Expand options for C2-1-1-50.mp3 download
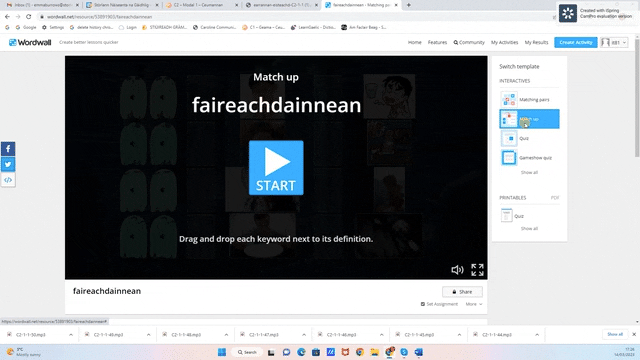Viewport: 640px width, 360px height. point(71,335)
